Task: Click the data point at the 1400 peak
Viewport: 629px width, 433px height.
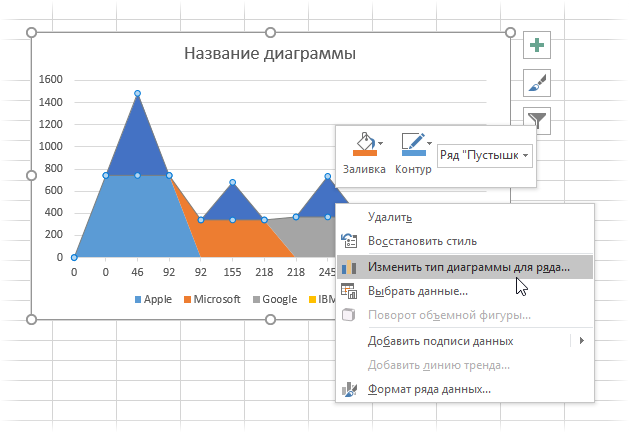Action: [x=138, y=94]
